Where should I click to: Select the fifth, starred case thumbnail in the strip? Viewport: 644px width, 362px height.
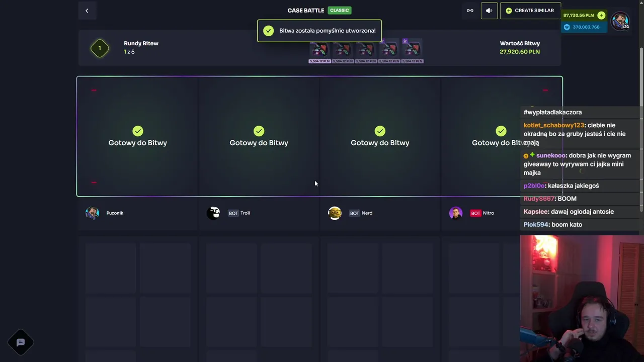[413, 51]
